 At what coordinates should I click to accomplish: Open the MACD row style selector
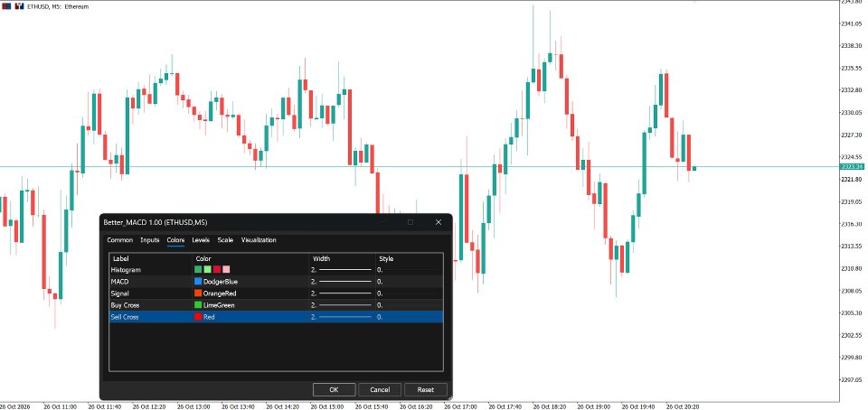click(409, 282)
